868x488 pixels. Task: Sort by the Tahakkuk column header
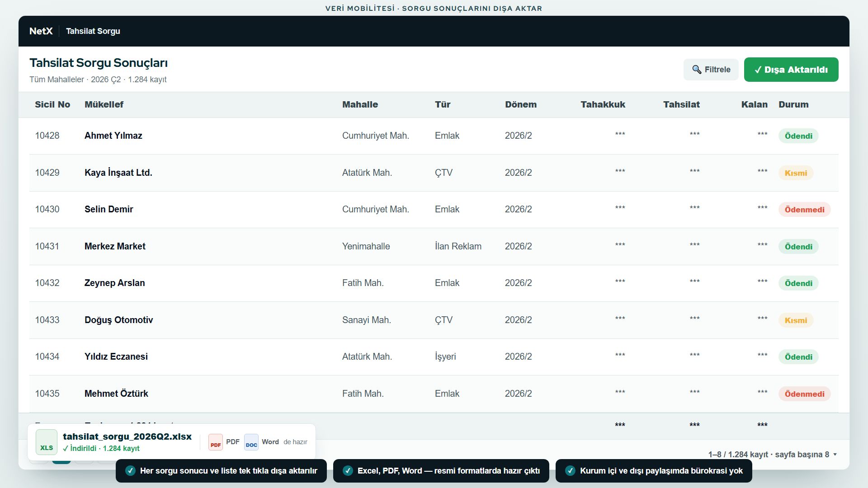(x=603, y=104)
